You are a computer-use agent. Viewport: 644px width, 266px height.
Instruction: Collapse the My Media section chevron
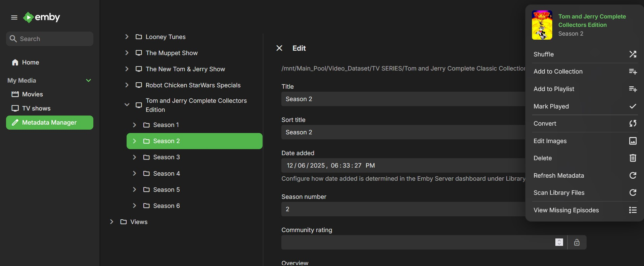click(x=89, y=80)
